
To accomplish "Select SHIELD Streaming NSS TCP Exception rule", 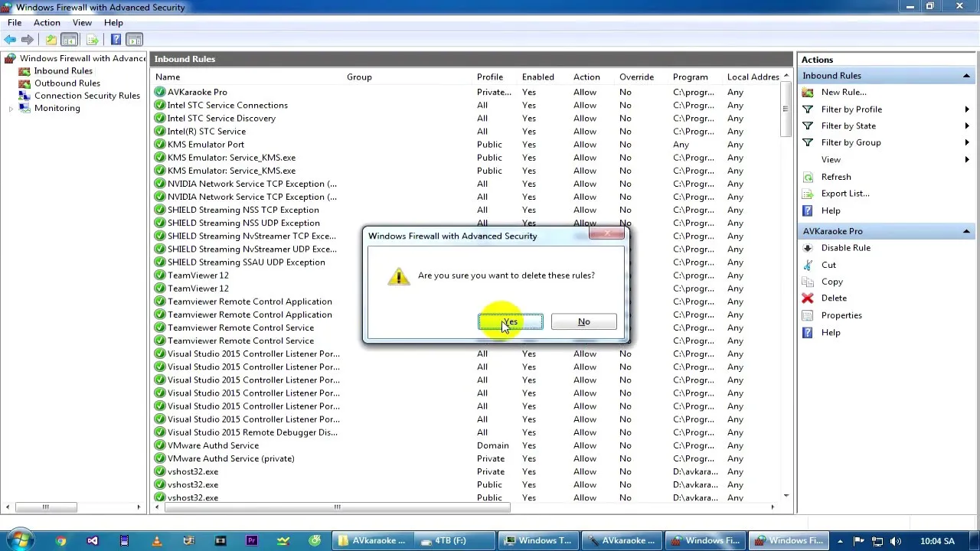I will point(243,210).
